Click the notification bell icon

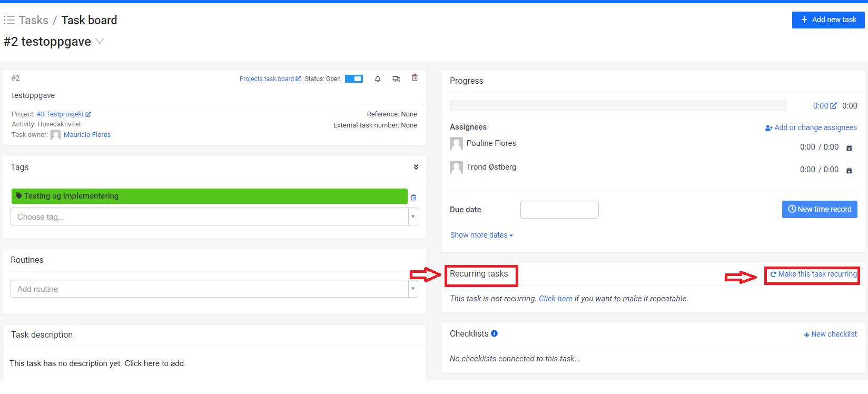[378, 79]
